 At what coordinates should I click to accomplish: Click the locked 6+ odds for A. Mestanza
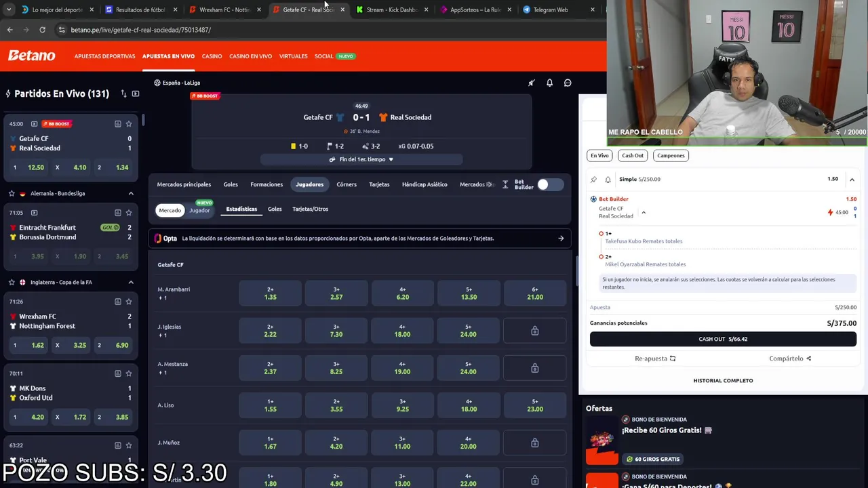(535, 368)
